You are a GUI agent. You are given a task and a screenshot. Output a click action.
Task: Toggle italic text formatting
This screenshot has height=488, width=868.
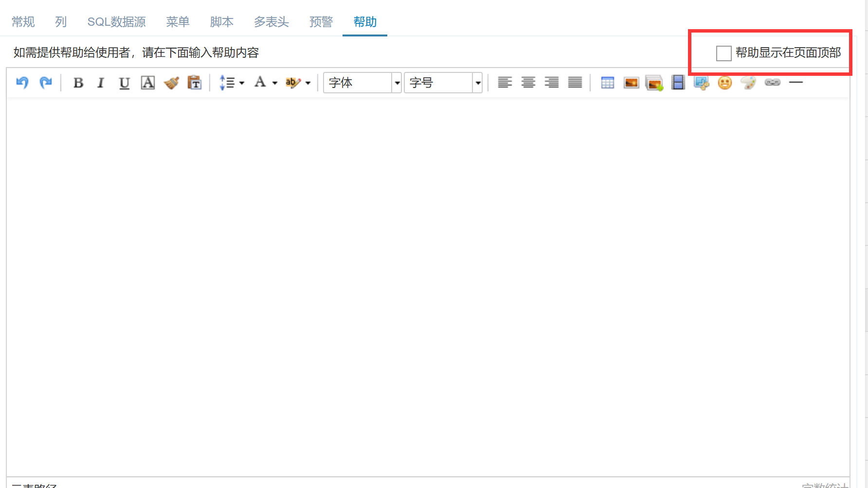coord(101,83)
